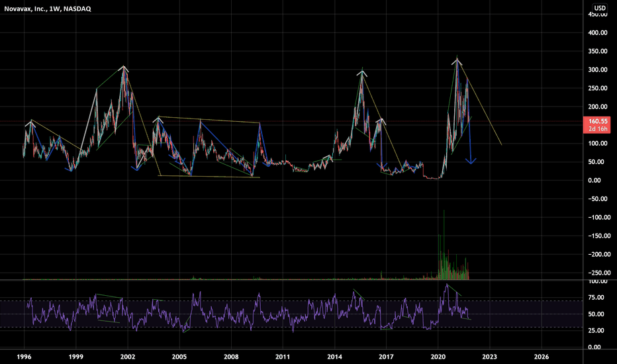Viewport: 617px width, 364px height.
Task: Click the 1996 time axis label
Action: point(24,357)
